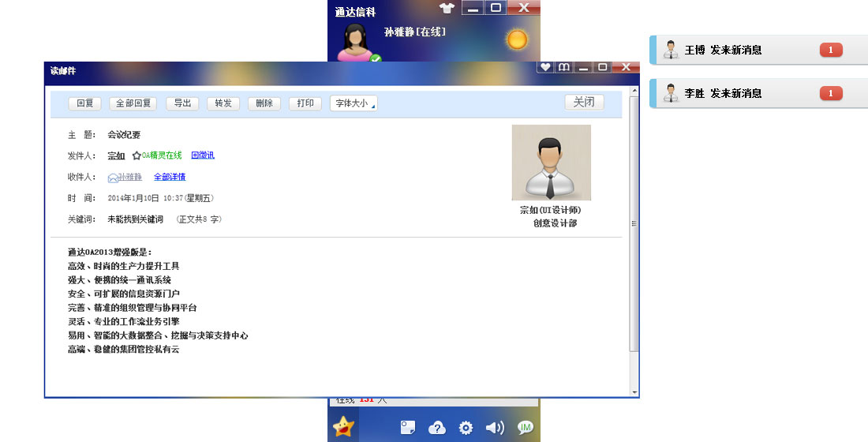The height and width of the screenshot is (442, 868).
Task: Click the 回复 reply button
Action: (84, 103)
